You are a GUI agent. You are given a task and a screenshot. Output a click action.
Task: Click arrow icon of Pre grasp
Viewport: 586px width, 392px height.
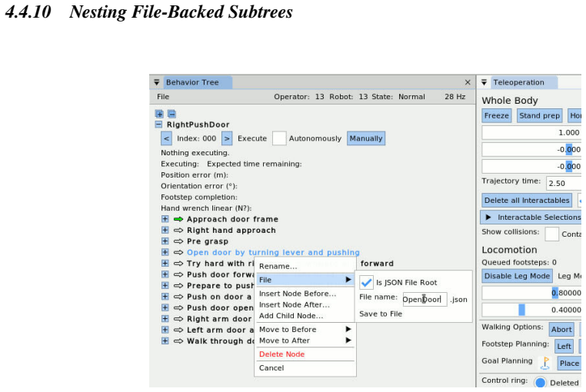click(x=178, y=241)
